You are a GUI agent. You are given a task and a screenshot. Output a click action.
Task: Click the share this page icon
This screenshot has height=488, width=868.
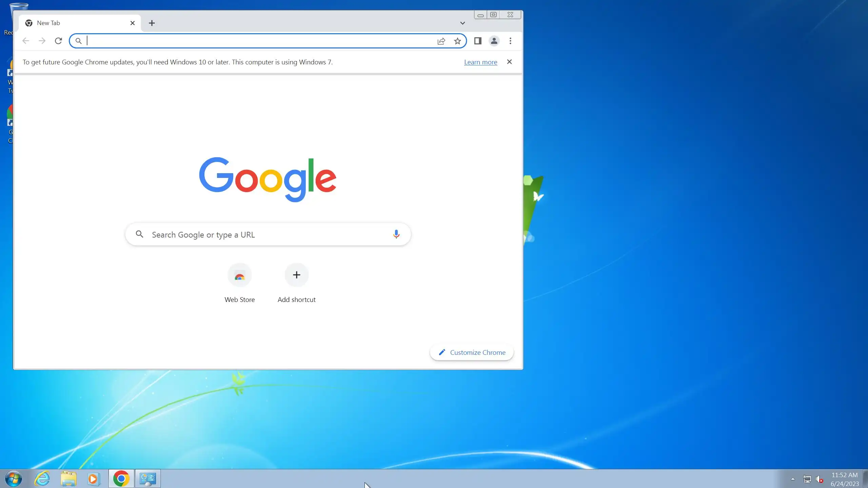pyautogui.click(x=441, y=41)
